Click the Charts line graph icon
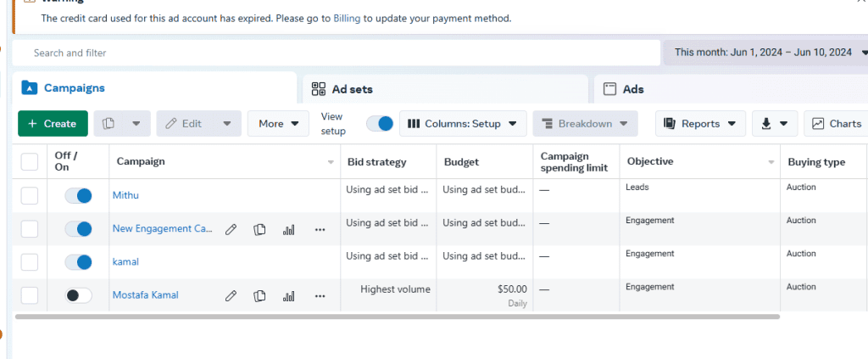Image resolution: width=868 pixels, height=359 pixels. pyautogui.click(x=818, y=124)
